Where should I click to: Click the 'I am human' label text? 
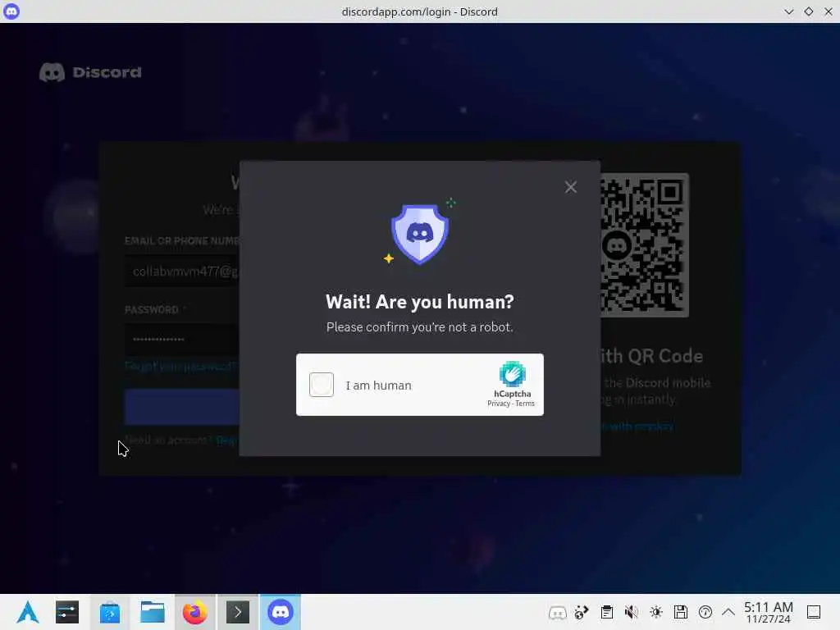[379, 386]
